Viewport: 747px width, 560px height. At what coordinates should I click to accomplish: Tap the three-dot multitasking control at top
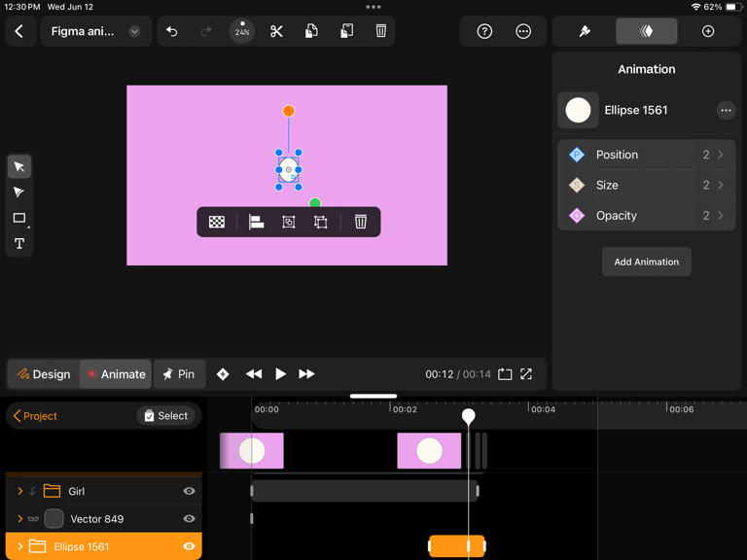(x=373, y=7)
